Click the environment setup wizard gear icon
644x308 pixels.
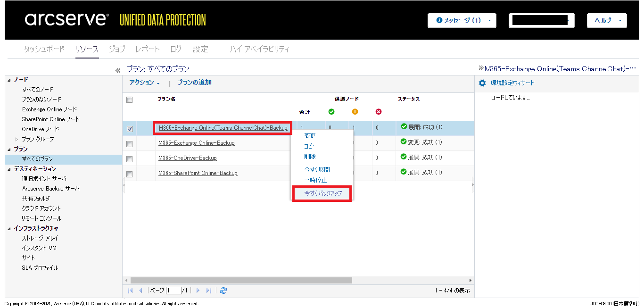[482, 83]
